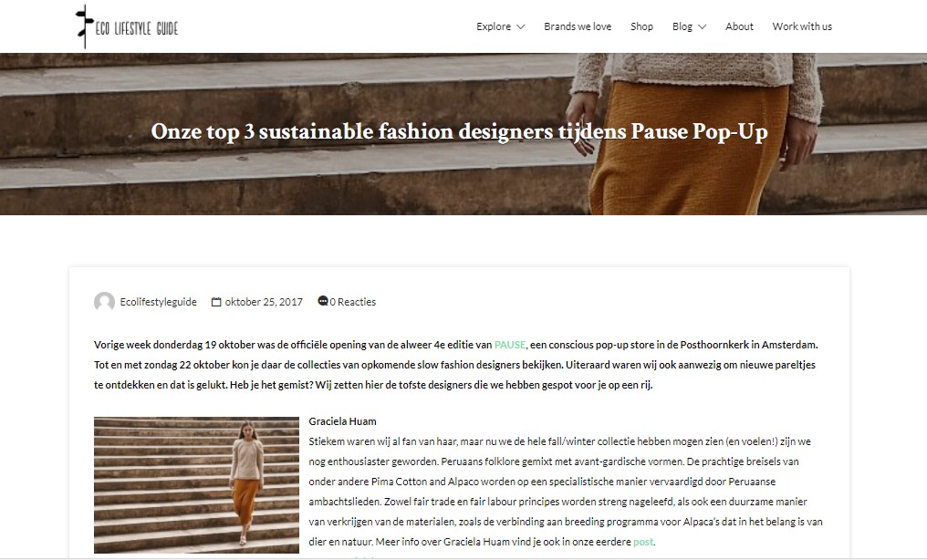The width and height of the screenshot is (927, 560).
Task: Go to the Shop page
Action: (641, 26)
